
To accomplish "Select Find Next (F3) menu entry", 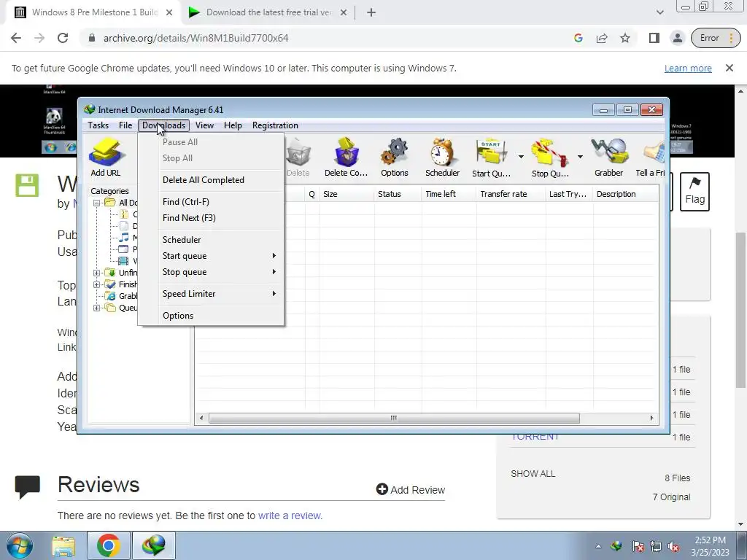I will click(211, 218).
